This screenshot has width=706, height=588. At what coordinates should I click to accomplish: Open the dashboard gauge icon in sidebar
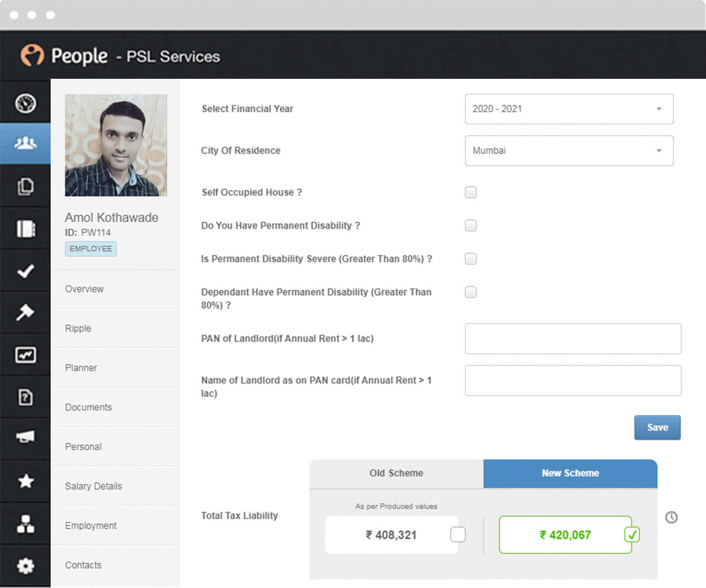[x=25, y=103]
